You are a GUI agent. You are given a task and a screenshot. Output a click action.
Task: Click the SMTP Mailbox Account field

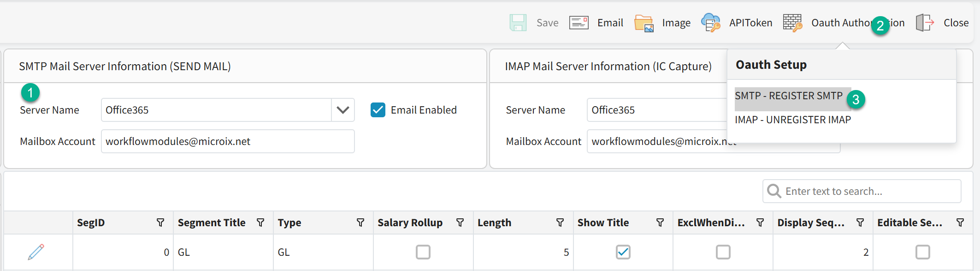[x=227, y=141]
